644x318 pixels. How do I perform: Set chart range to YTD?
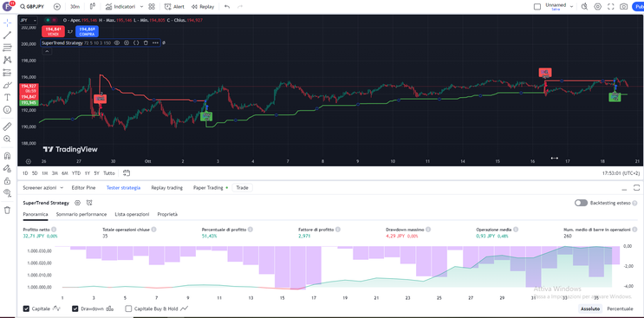(76, 173)
